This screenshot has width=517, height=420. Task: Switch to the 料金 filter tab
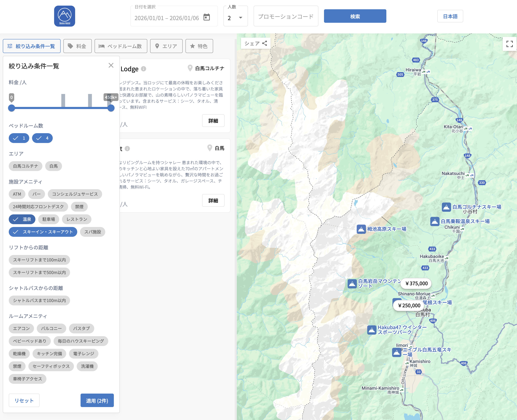pyautogui.click(x=77, y=46)
